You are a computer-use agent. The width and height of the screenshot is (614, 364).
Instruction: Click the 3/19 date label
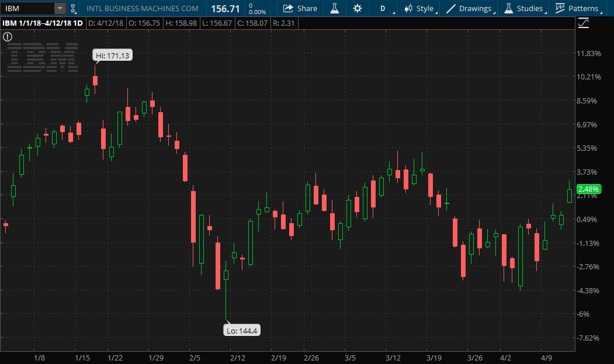pyautogui.click(x=434, y=358)
